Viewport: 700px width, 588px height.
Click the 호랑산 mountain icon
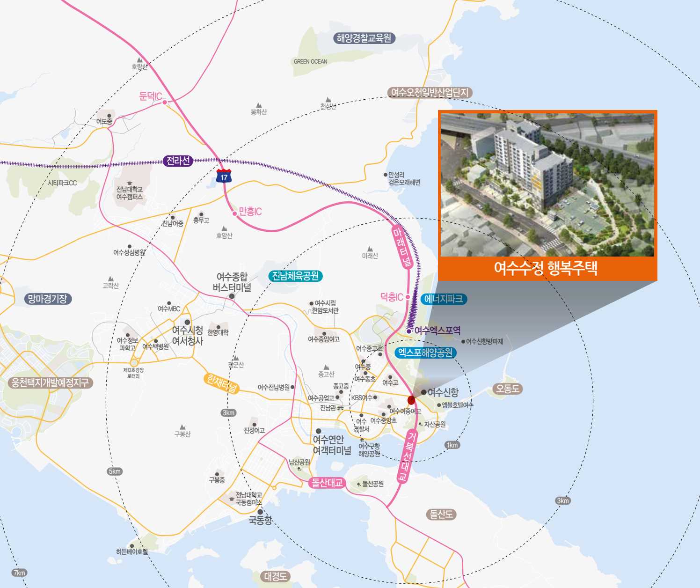point(139,60)
